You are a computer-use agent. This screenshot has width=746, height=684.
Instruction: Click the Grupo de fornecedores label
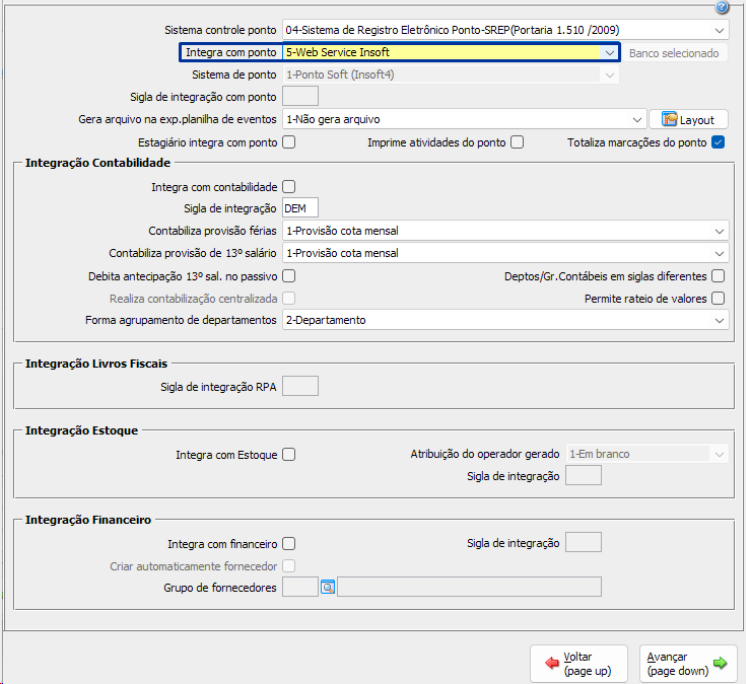220,588
